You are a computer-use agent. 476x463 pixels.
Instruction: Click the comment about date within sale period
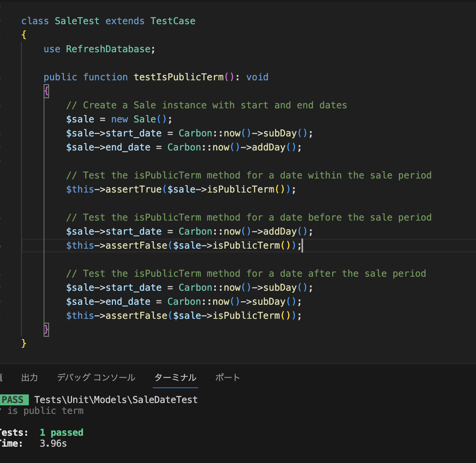point(249,175)
